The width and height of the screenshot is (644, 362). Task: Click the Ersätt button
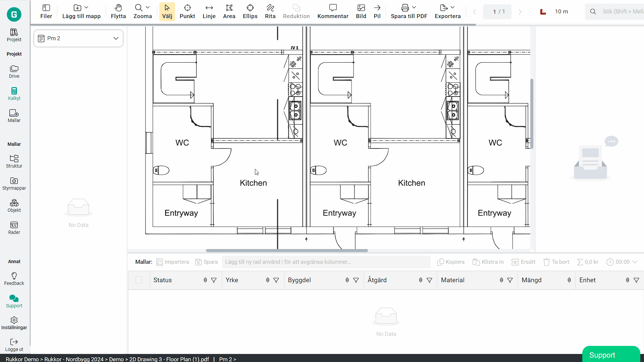[x=523, y=262]
